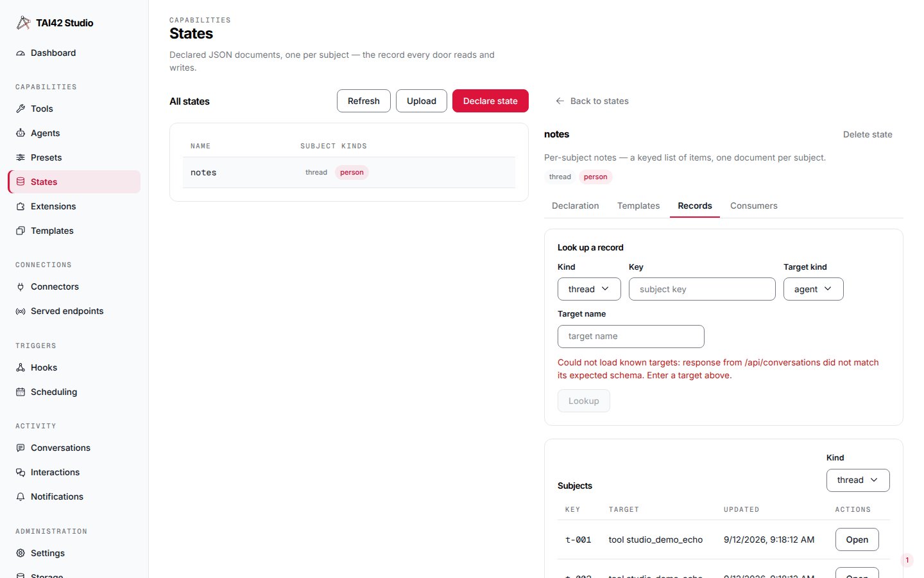This screenshot has height=578, width=924.
Task: Open Served endpoints in the sidebar
Action: point(74,311)
